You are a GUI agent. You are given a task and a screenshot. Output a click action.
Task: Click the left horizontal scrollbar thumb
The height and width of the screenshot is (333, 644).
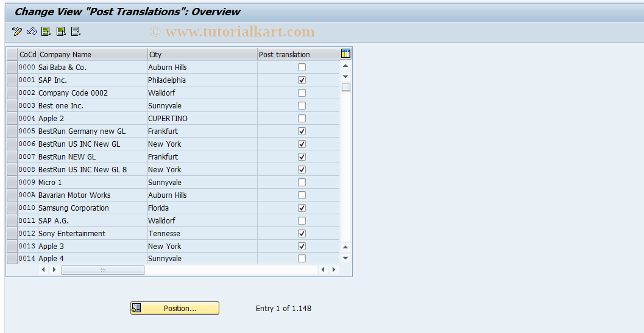(103, 270)
